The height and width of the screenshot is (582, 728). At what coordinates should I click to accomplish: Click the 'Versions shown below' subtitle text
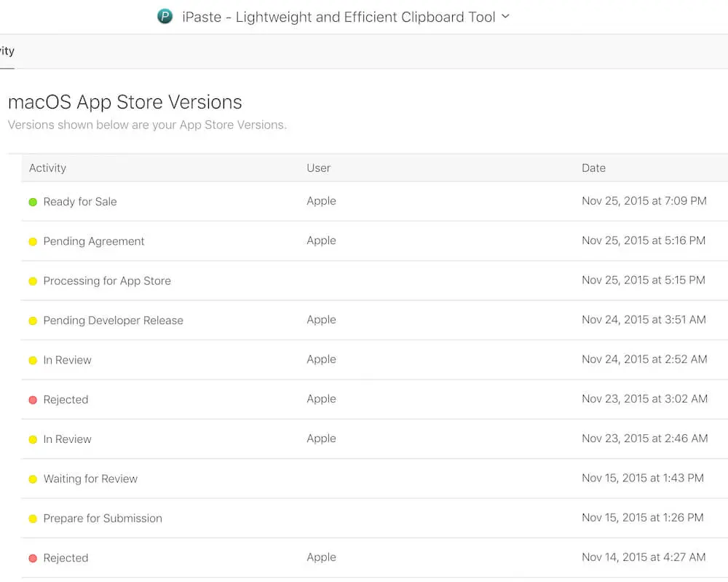[147, 125]
